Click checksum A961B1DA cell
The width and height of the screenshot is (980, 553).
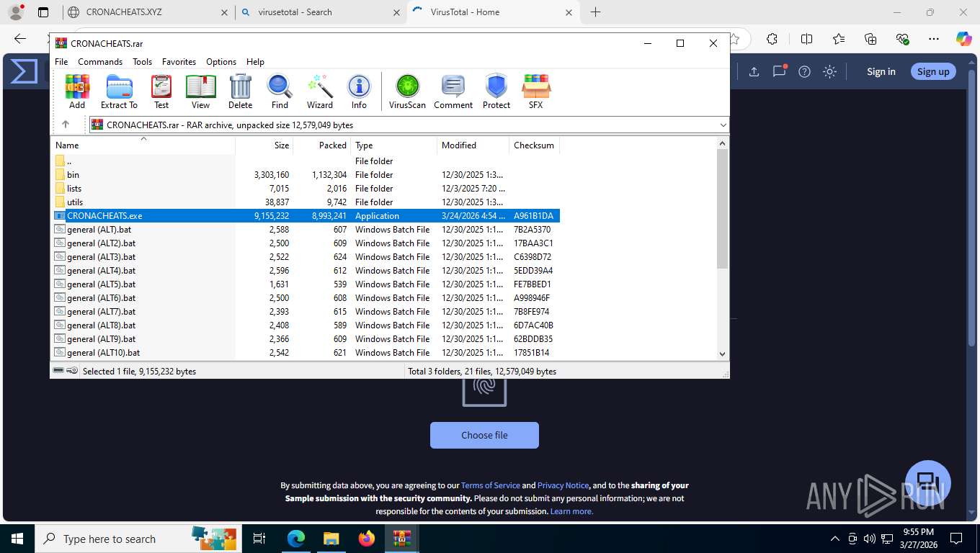(x=533, y=216)
